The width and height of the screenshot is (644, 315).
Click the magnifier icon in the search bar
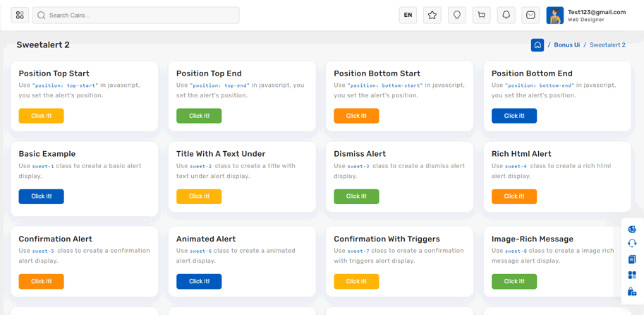41,16
